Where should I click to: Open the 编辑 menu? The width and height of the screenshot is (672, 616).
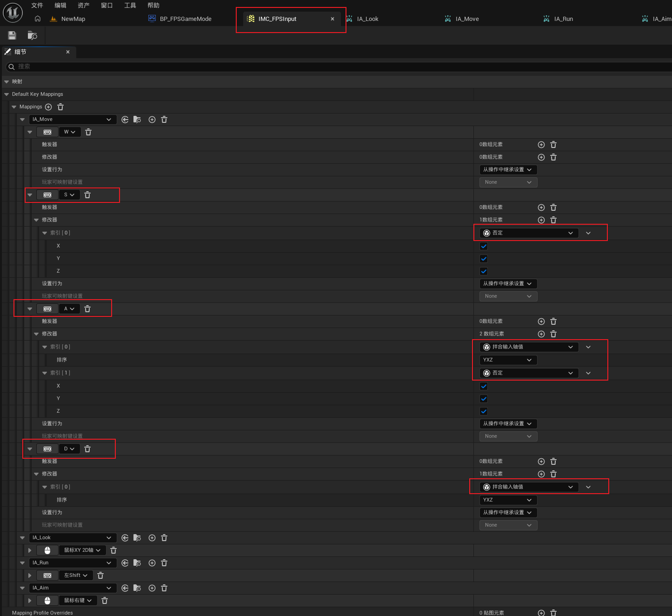coord(60,6)
